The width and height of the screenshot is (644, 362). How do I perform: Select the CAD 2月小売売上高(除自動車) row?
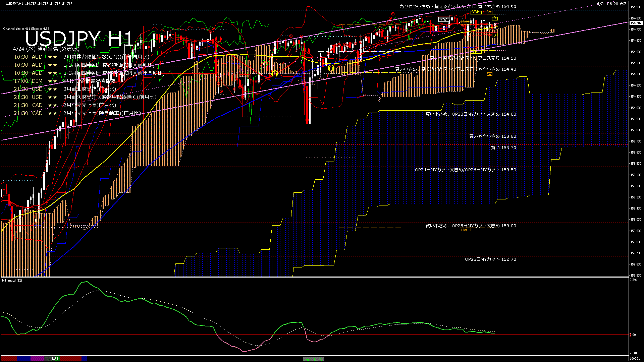[x=77, y=113]
